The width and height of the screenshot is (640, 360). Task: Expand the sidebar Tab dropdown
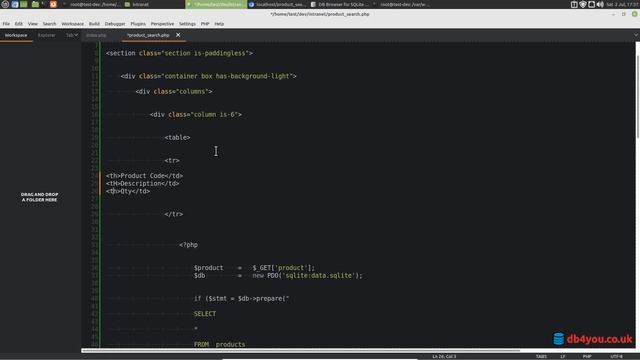coord(71,36)
